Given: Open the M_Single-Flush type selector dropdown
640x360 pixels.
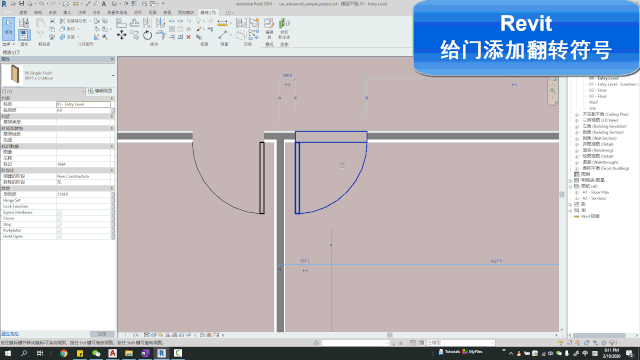Looking at the screenshot, I should 113,76.
